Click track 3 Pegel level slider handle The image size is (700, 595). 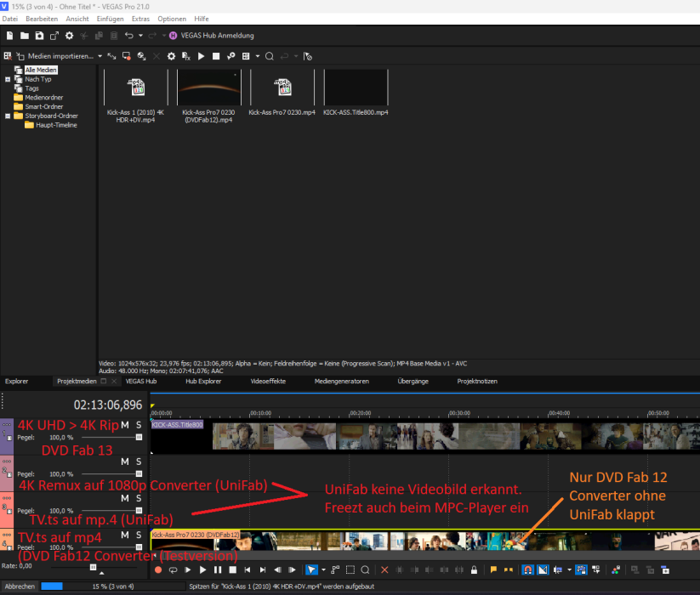138,510
